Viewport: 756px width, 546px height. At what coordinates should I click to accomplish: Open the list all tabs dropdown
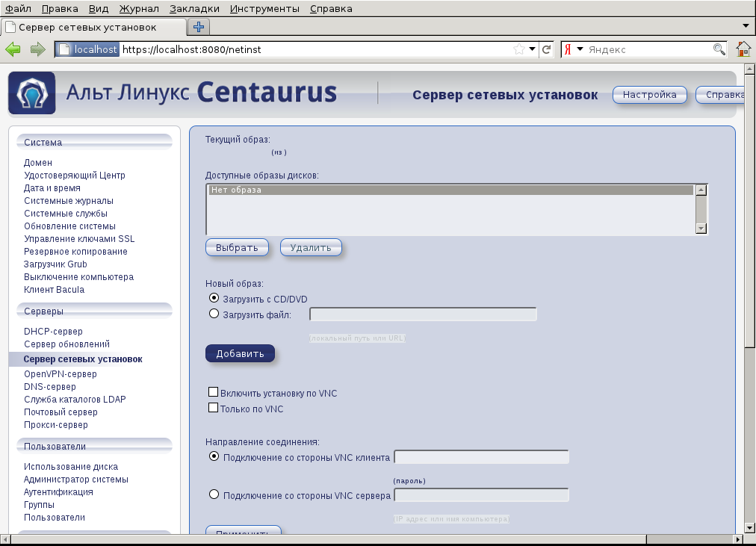click(746, 26)
